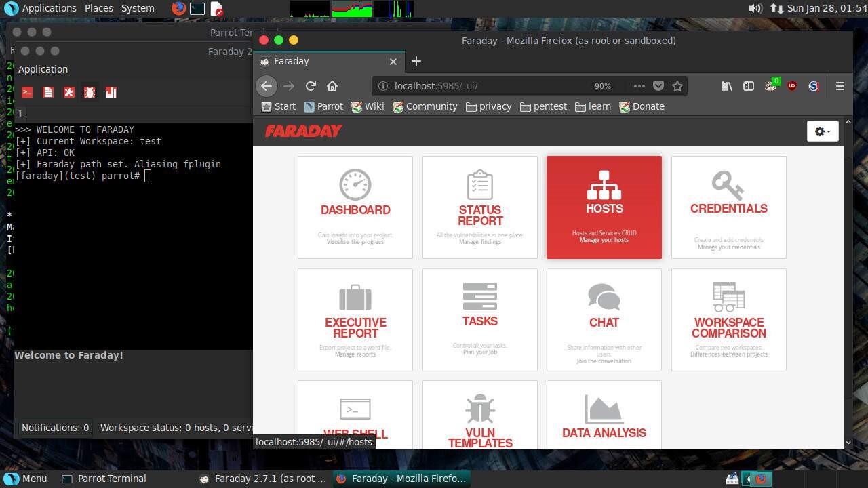Viewport: 868px width, 488px height.
Task: Open the Status Report clipboard tile
Action: click(x=479, y=184)
